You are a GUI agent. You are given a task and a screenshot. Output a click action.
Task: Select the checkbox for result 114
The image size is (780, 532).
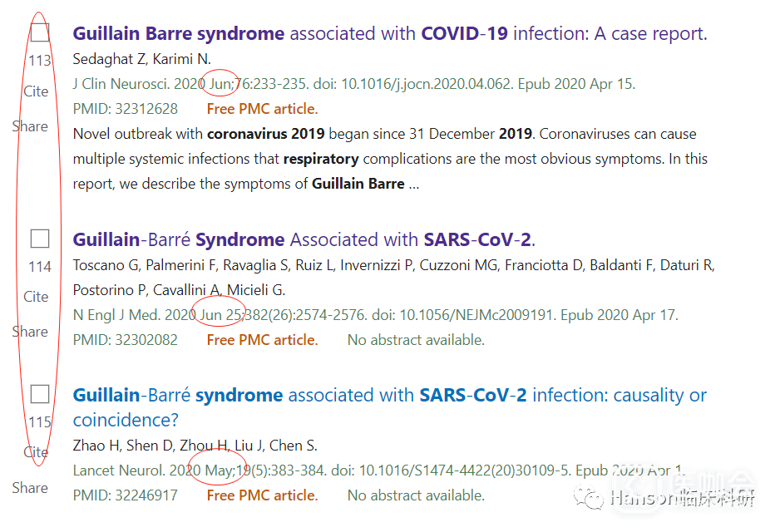point(40,239)
